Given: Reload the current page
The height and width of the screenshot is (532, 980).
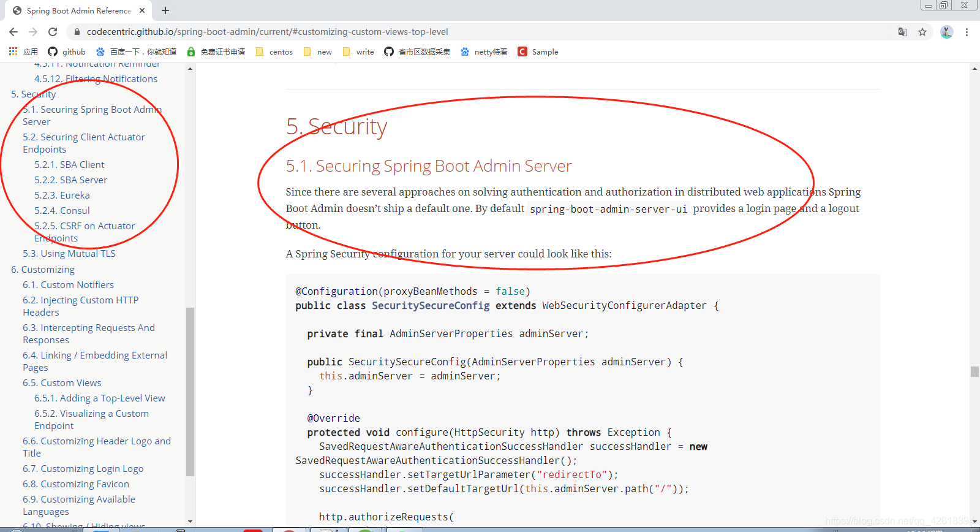Looking at the screenshot, I should point(53,32).
